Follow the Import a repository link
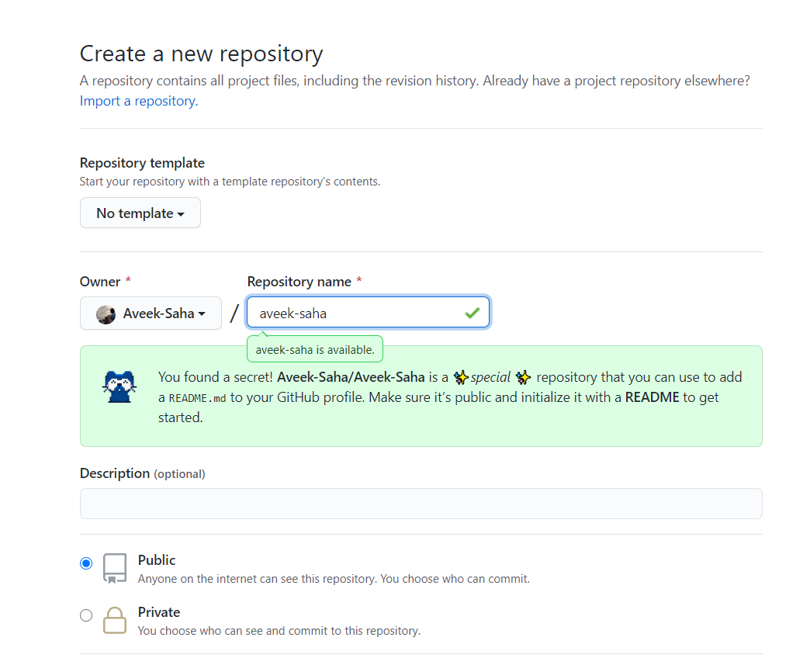810x672 pixels. [139, 101]
